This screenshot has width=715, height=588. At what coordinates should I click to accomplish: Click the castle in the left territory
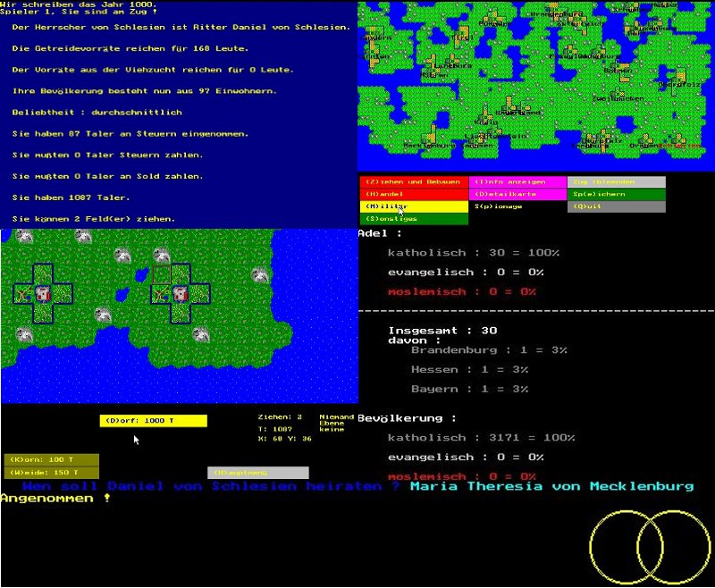[x=42, y=293]
